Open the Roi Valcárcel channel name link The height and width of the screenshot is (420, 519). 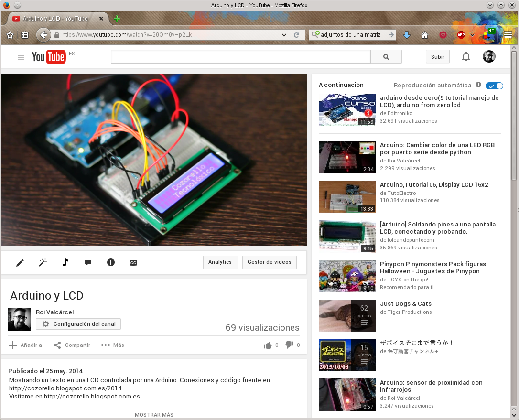(54, 312)
